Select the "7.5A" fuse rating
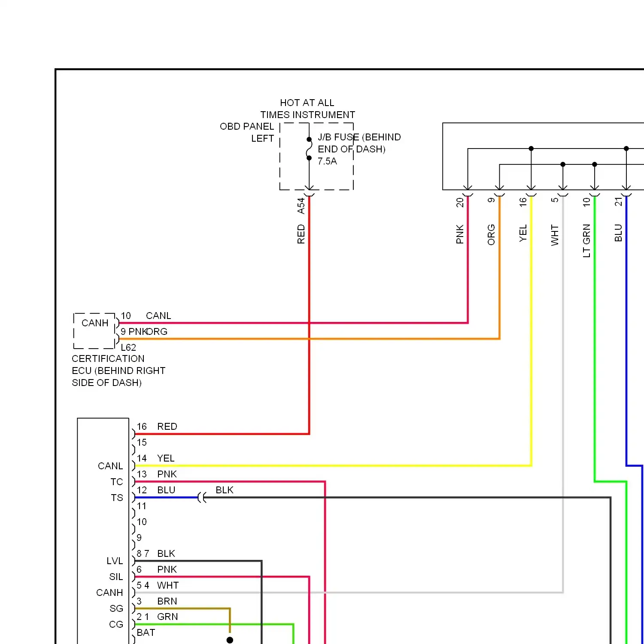 click(327, 161)
